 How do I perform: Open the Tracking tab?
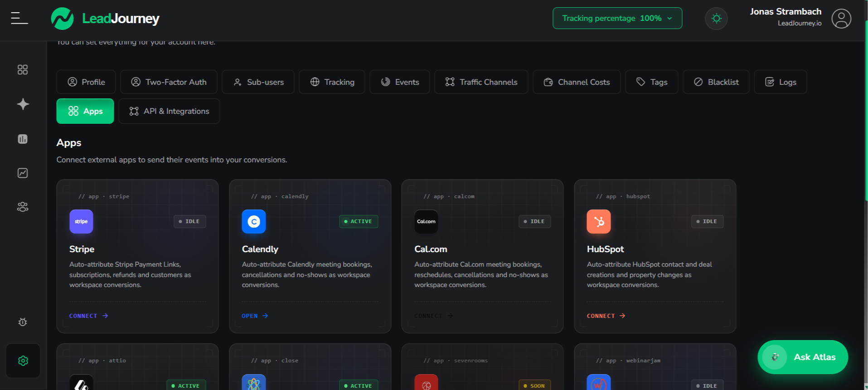pyautogui.click(x=332, y=82)
